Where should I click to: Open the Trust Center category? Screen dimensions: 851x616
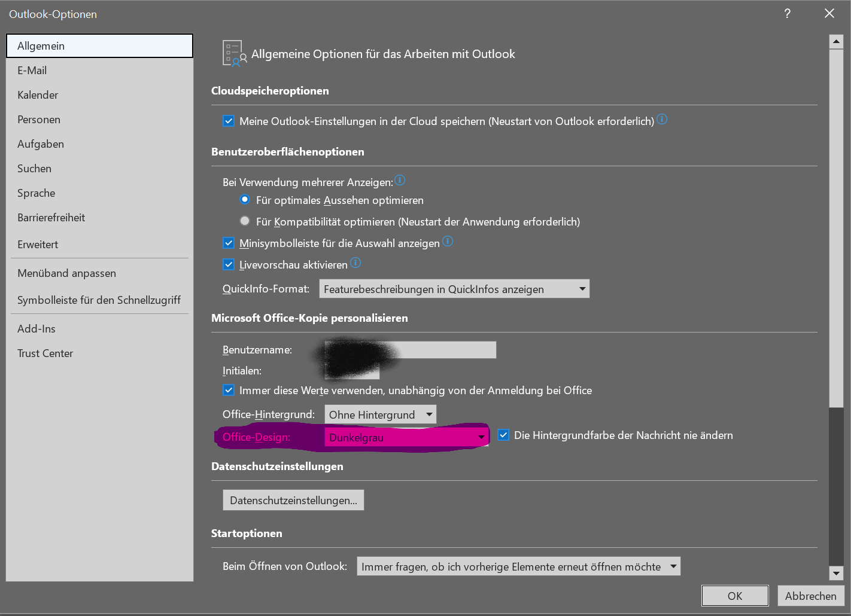pyautogui.click(x=99, y=353)
